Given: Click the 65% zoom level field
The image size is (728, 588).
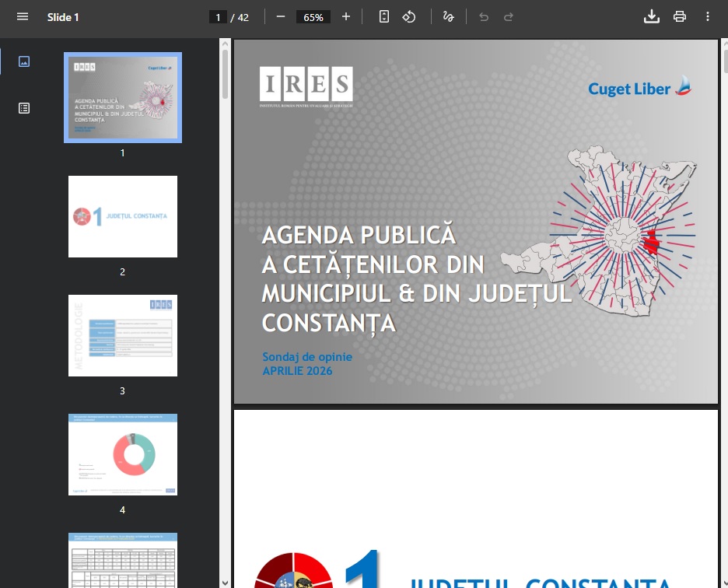Looking at the screenshot, I should (313, 17).
